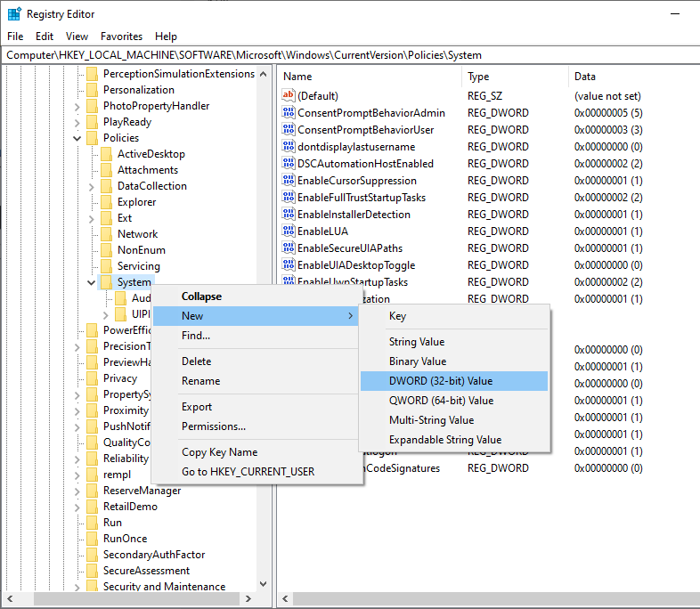Expand the PlayReady key arrow
Screen dimensions: 700x609
click(77, 122)
